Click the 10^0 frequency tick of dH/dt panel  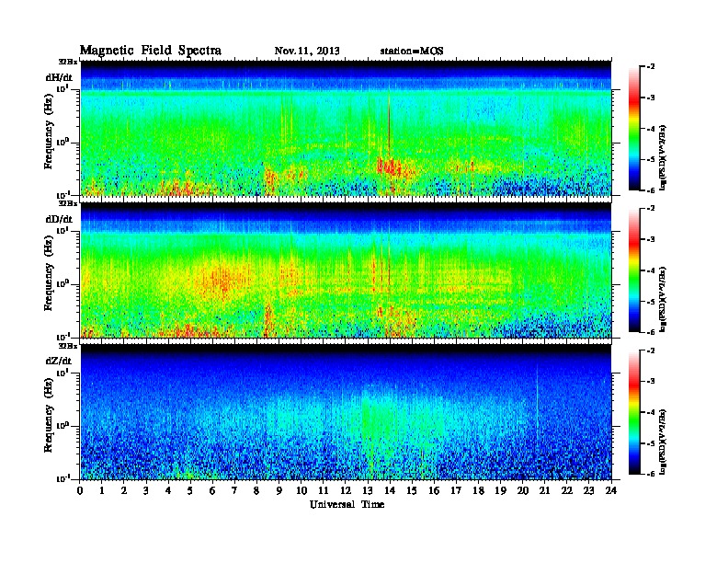click(x=63, y=142)
